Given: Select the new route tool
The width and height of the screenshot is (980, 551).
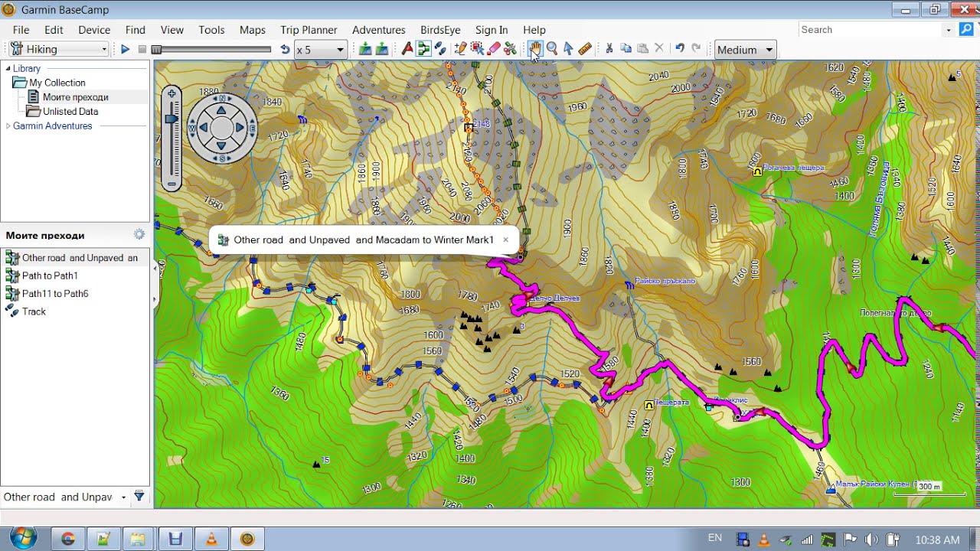Looking at the screenshot, I should 423,50.
